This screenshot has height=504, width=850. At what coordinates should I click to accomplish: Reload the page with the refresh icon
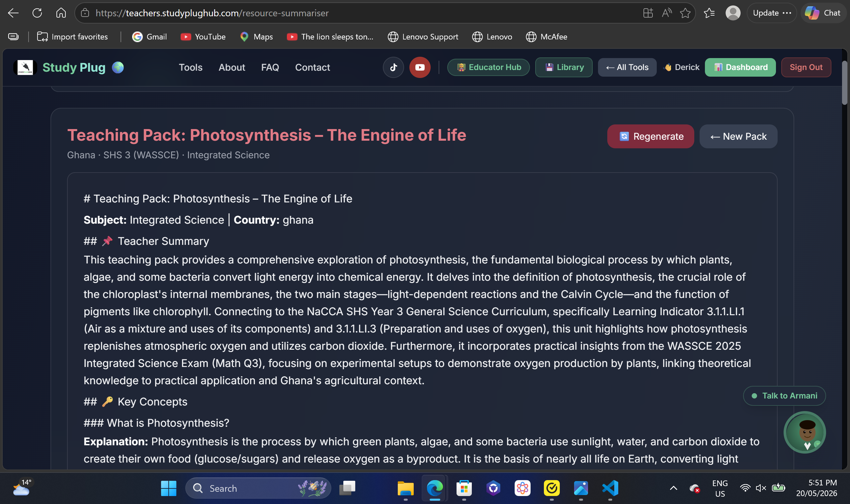(x=37, y=13)
